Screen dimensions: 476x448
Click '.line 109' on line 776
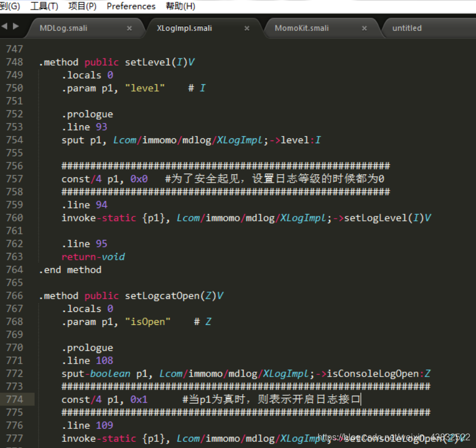click(x=88, y=426)
